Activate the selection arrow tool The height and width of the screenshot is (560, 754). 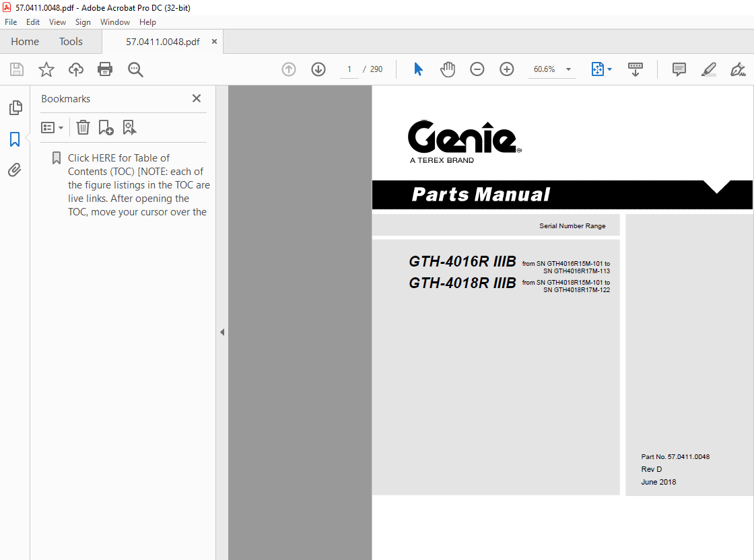[x=418, y=69]
